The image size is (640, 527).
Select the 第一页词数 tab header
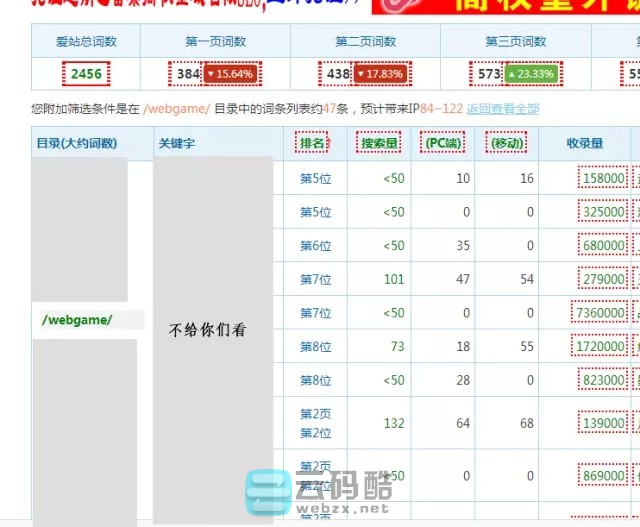coord(215,42)
